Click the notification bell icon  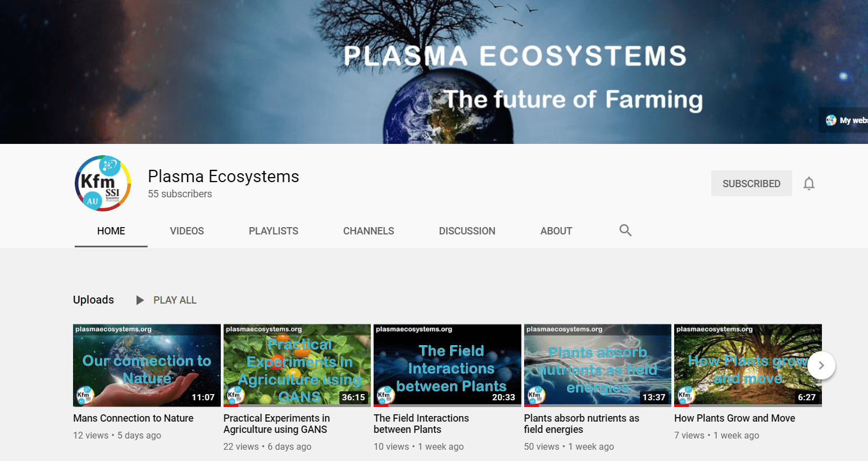[x=808, y=184]
